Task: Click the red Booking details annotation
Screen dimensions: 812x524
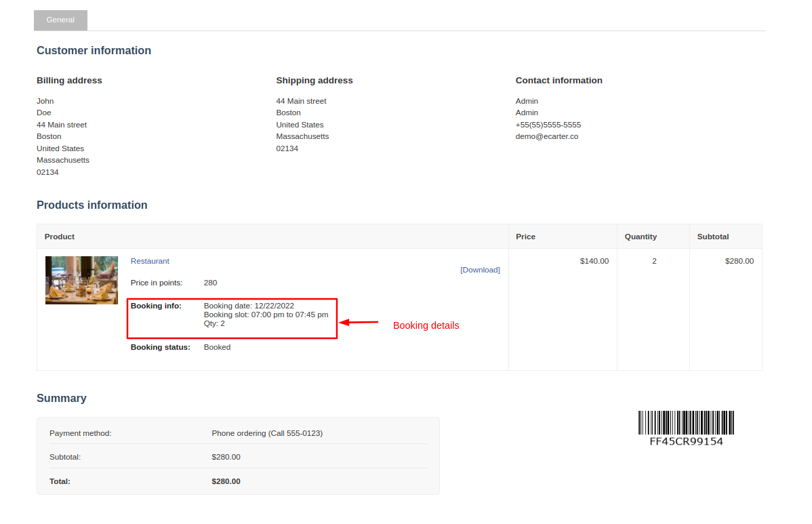Action: 426,325
